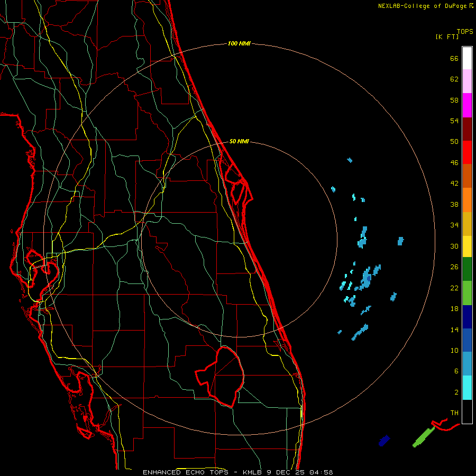476x476 pixels.
Task: Click the medium blue legend swatch
Action: [x=467, y=340]
